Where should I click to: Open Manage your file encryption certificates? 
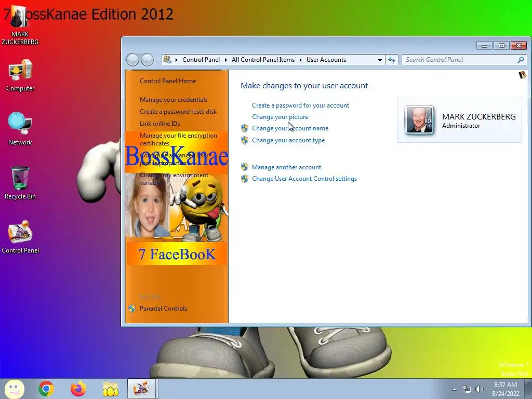[178, 139]
